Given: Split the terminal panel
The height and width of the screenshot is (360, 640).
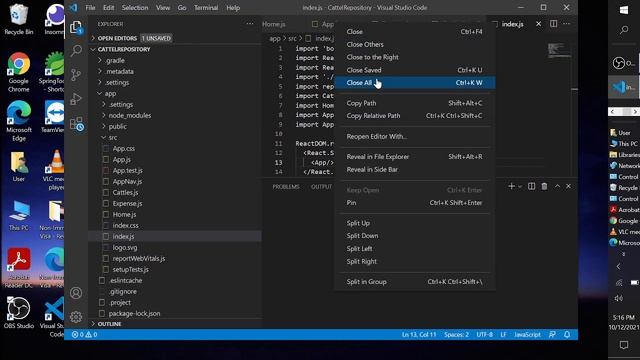Looking at the screenshot, I should click(x=531, y=186).
